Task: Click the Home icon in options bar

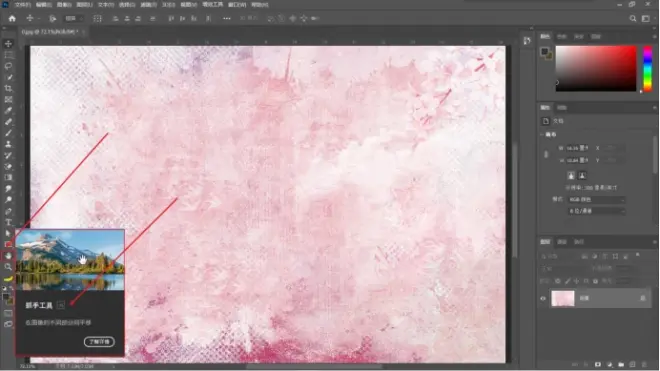Action: coord(12,19)
